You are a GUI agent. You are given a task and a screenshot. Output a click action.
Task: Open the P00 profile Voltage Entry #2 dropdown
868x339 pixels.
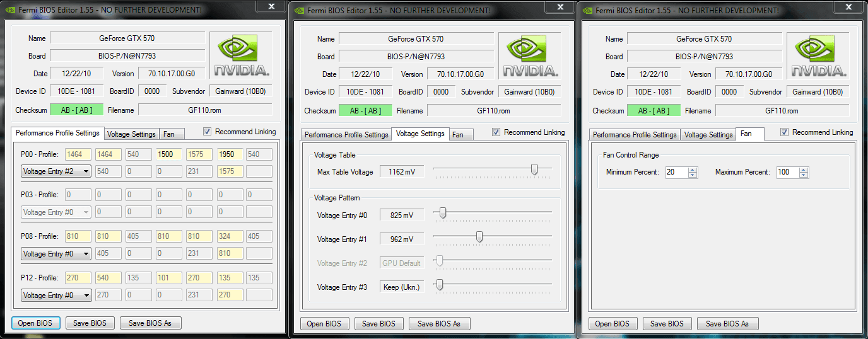point(56,171)
